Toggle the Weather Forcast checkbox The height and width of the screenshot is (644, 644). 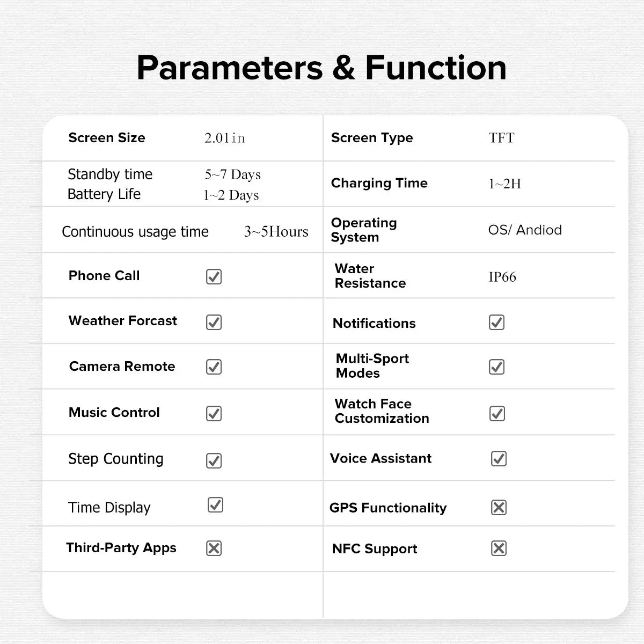tap(214, 322)
